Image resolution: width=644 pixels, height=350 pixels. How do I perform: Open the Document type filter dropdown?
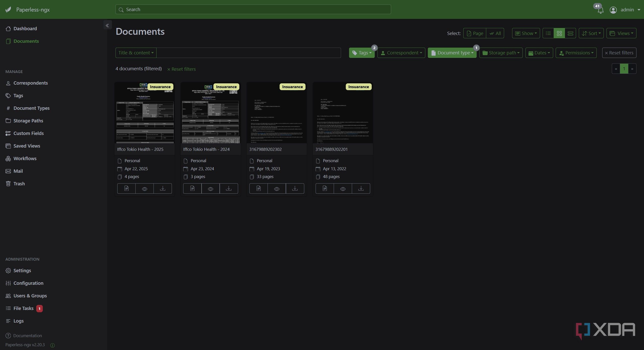coord(452,53)
